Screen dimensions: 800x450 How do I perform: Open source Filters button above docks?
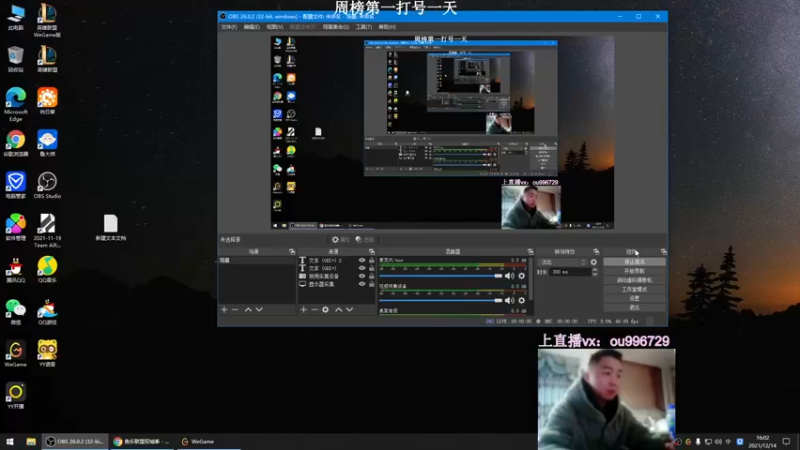[364, 239]
